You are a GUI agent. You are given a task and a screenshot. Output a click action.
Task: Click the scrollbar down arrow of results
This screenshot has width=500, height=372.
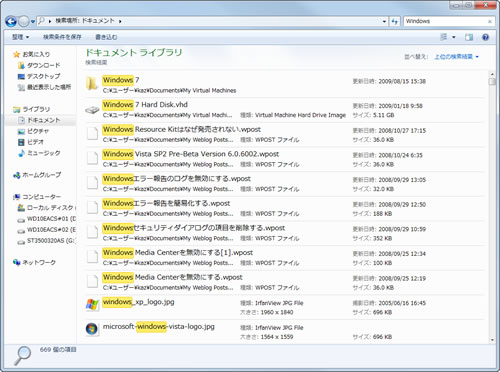coord(492,340)
